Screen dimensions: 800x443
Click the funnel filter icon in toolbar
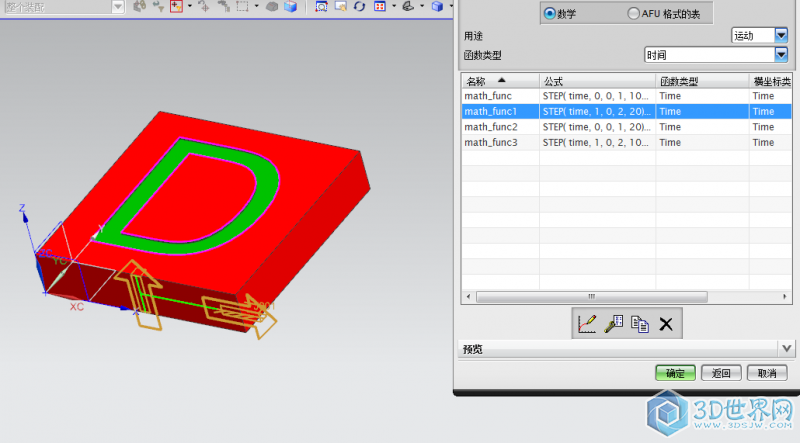pyautogui.click(x=158, y=6)
